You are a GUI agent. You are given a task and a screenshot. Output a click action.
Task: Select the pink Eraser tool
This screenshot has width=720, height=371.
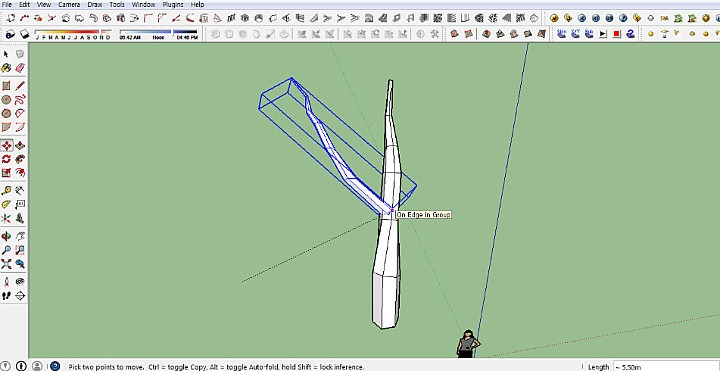click(x=20, y=68)
